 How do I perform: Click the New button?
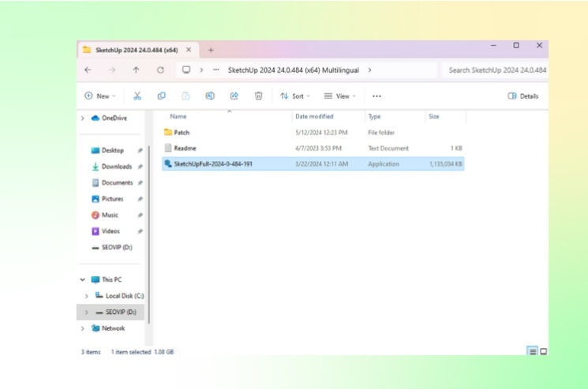click(x=99, y=96)
